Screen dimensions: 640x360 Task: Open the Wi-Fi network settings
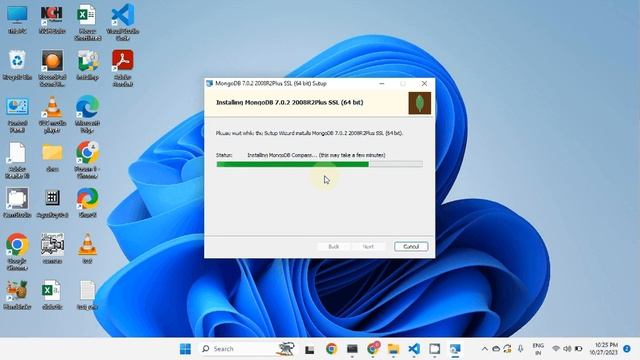pyautogui.click(x=556, y=349)
